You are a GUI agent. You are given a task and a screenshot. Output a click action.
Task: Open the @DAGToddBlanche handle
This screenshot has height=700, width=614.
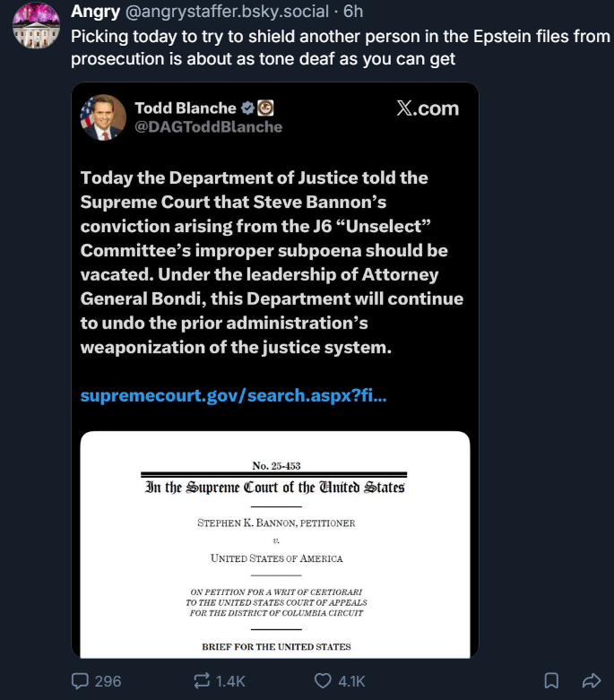coord(208,127)
